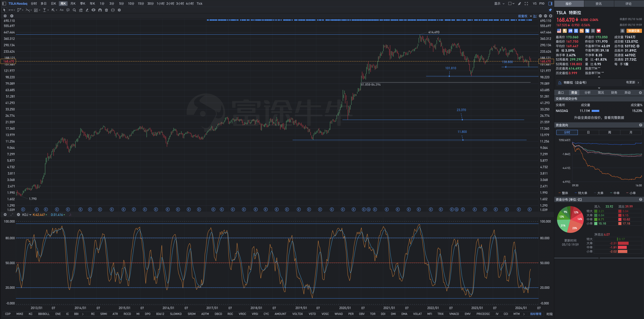The image size is (644, 319).
Task: Maximize the KDJ indicator panel
Action: point(12,215)
